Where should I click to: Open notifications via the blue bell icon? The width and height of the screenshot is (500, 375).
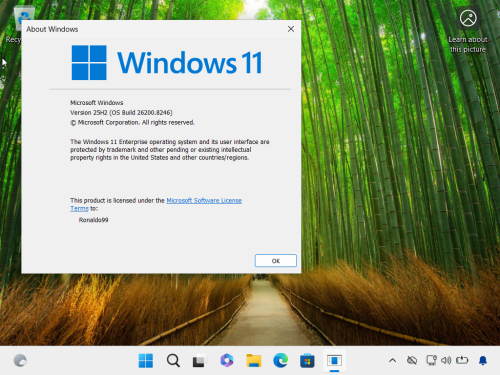coord(483,360)
